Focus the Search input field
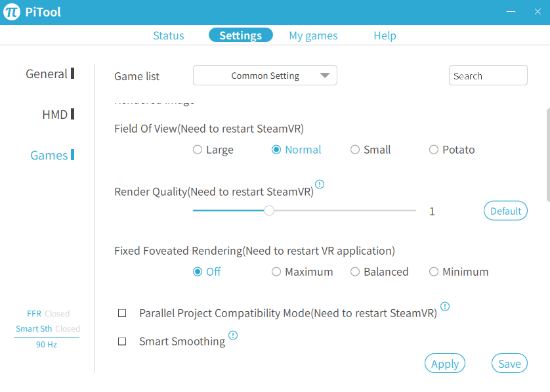Screen dimensions: 550x392 [488, 75]
